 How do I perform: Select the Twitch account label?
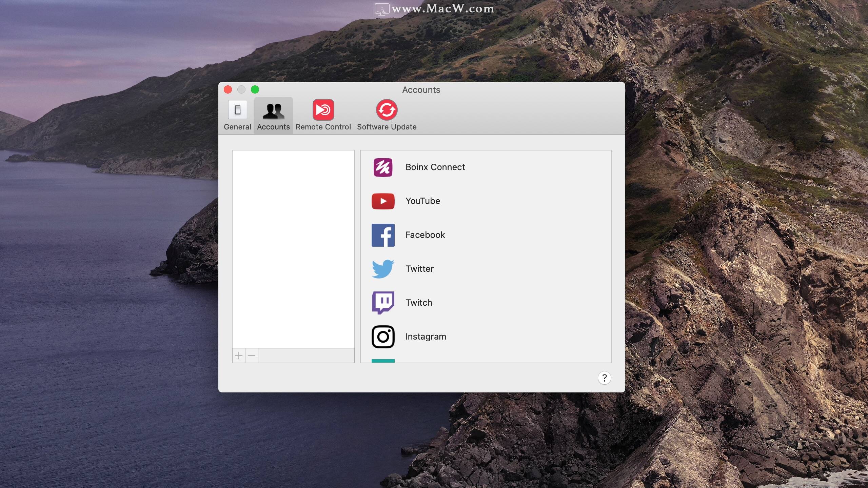tap(419, 303)
